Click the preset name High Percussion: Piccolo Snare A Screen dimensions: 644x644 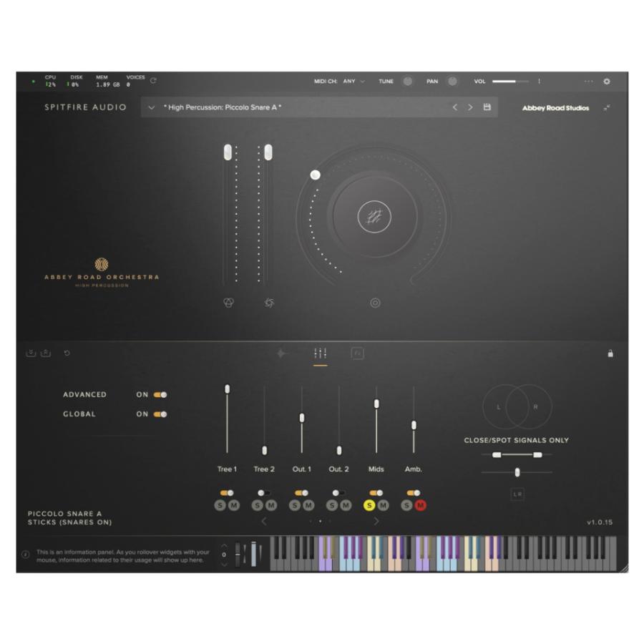pyautogui.click(x=223, y=107)
